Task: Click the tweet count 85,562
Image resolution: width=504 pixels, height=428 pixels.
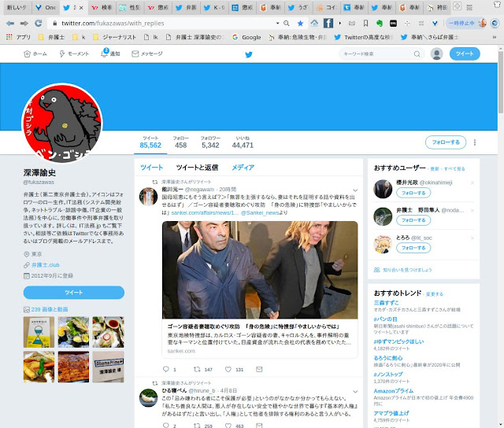Action: pos(150,145)
